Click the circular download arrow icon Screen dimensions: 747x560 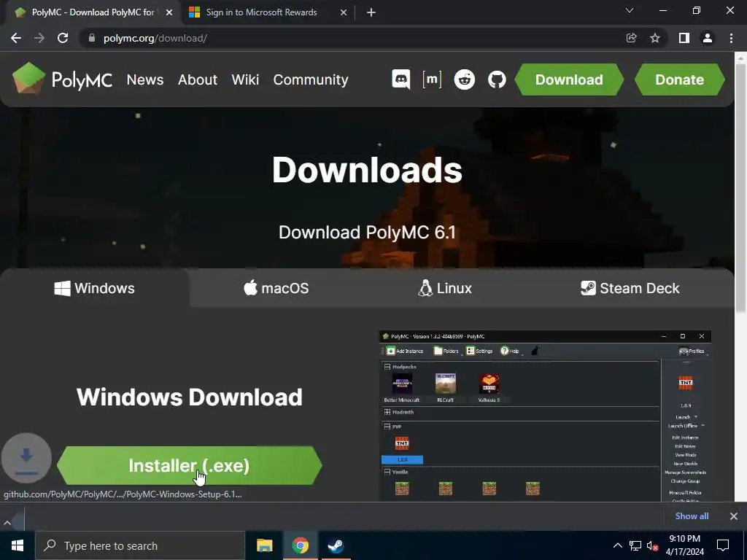tap(26, 458)
